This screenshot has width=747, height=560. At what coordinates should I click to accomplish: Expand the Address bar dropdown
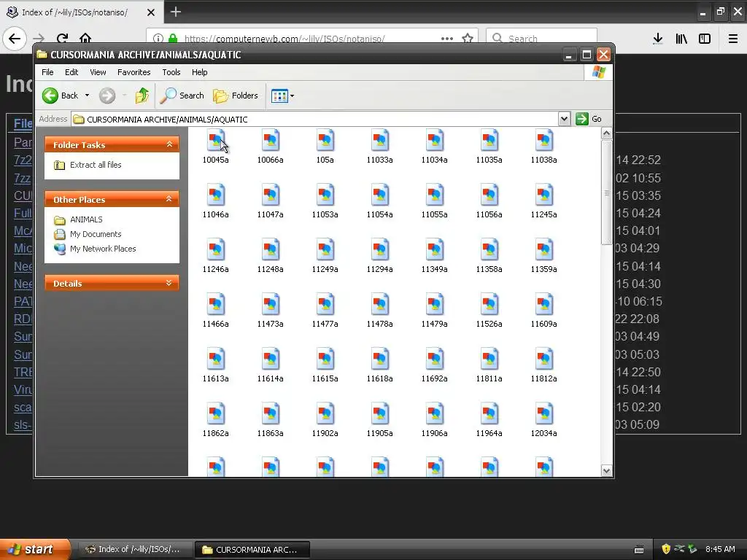click(x=564, y=119)
